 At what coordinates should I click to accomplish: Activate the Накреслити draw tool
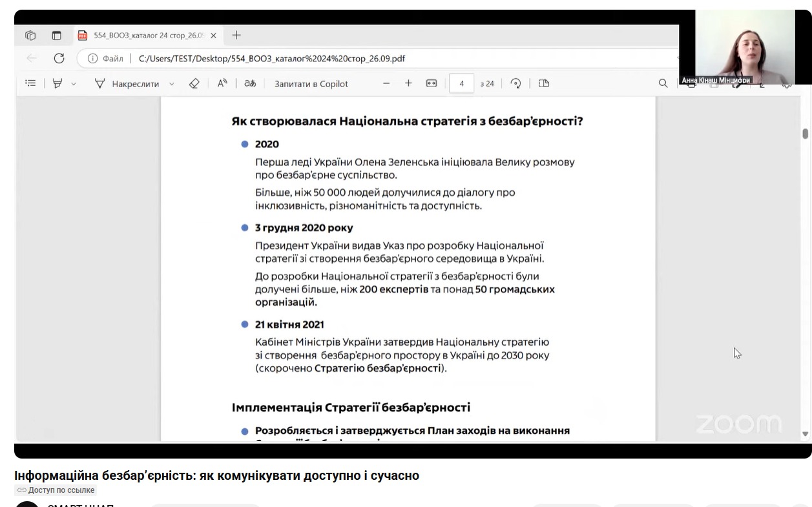[x=126, y=83]
